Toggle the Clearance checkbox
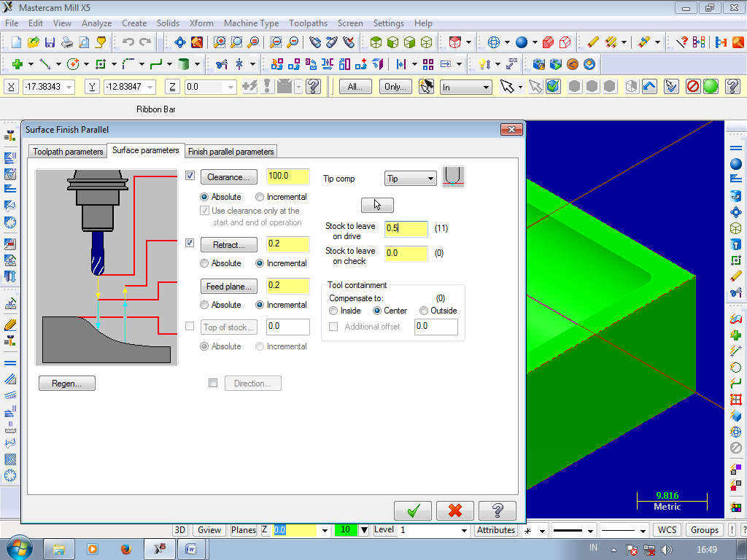The height and width of the screenshot is (560, 747). (x=190, y=176)
